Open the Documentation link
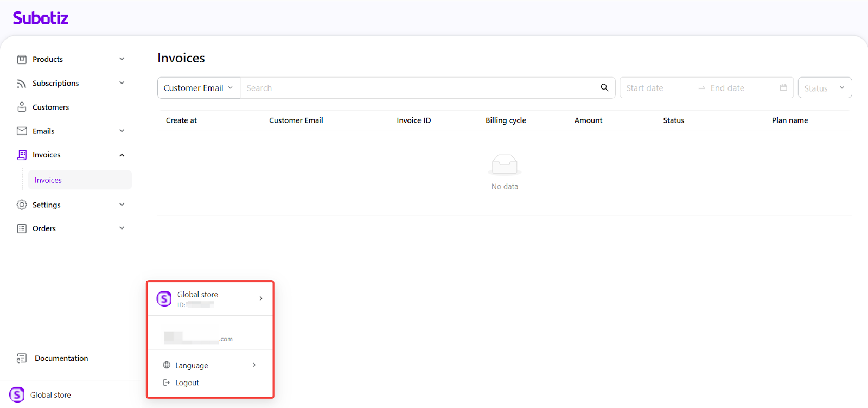The image size is (868, 408). (61, 358)
